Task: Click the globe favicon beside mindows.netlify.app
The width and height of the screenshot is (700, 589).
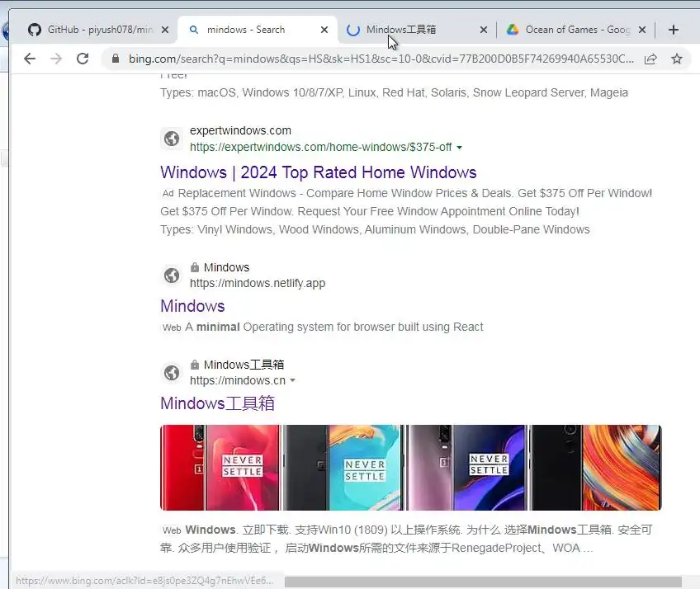Action: coord(172,276)
